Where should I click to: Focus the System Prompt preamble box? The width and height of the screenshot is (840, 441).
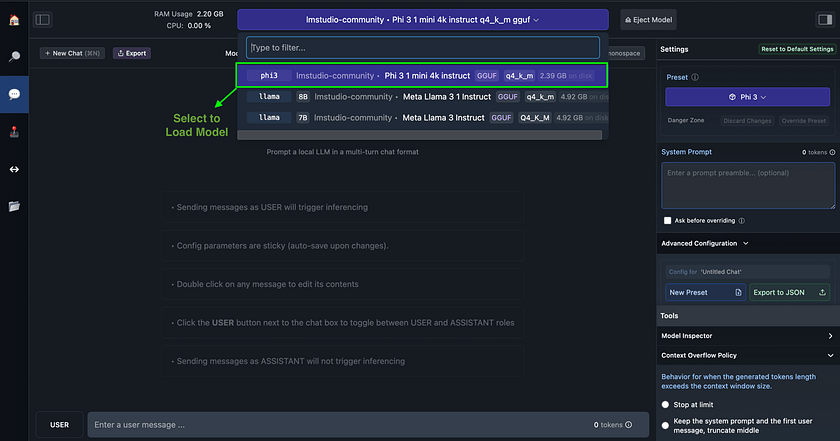coord(748,185)
